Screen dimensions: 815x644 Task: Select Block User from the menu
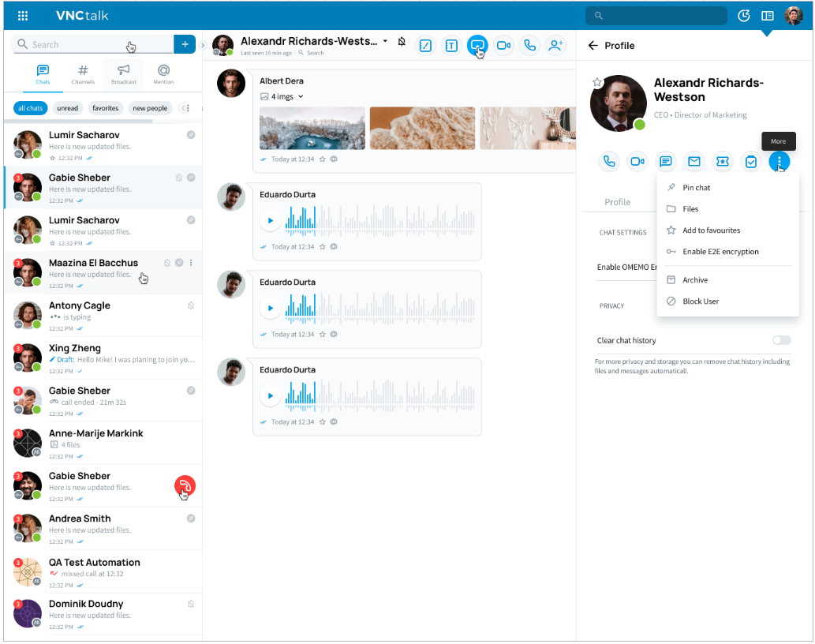tap(700, 301)
